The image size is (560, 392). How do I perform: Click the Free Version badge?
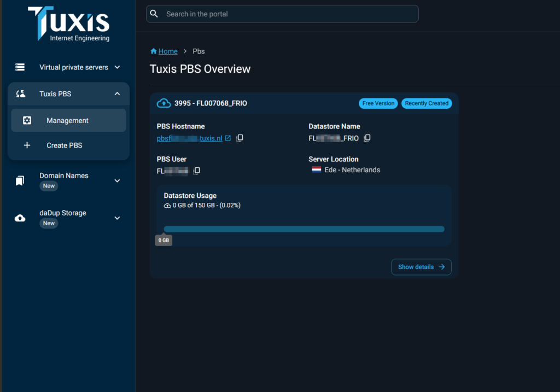[378, 103]
